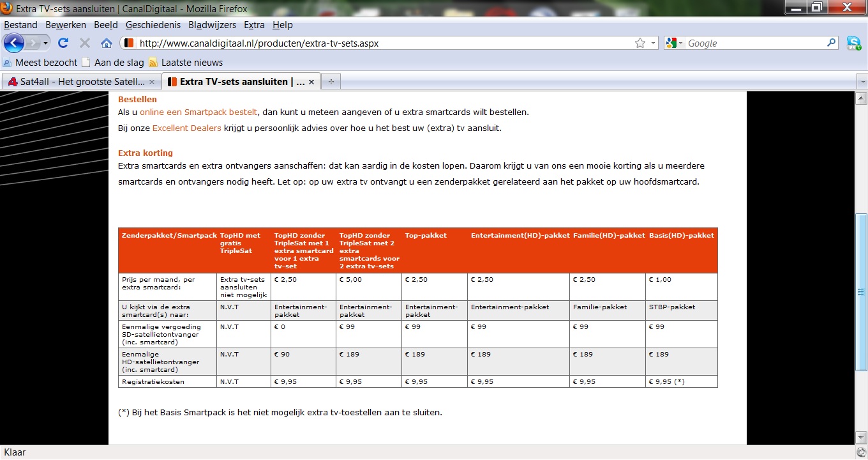Viewport: 868px width, 460px height.
Task: Open the Geschiedenis menu
Action: click(x=153, y=25)
